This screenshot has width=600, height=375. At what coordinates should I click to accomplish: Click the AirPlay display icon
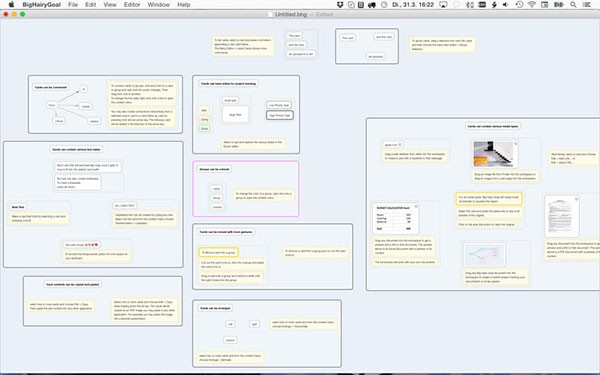(443, 5)
